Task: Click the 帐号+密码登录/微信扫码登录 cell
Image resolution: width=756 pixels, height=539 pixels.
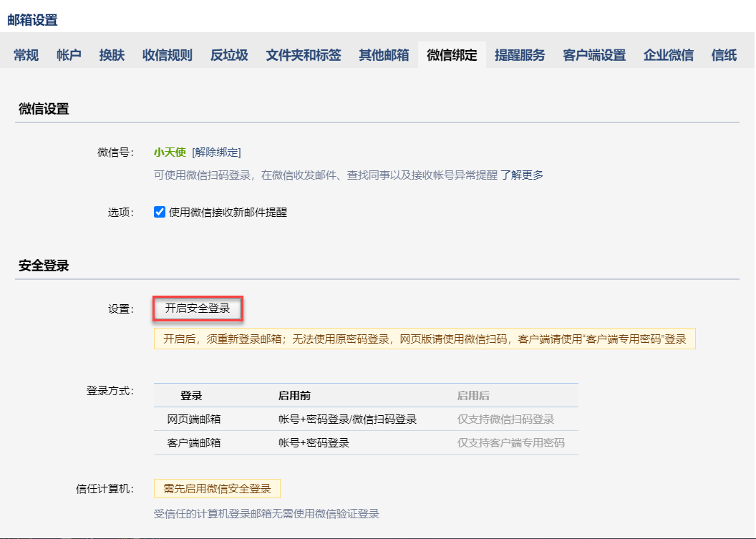Action: 348,419
